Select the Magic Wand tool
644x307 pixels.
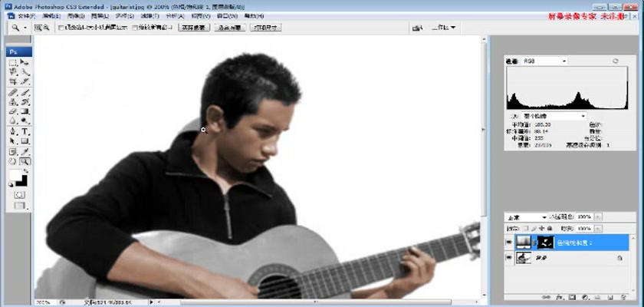[25, 72]
